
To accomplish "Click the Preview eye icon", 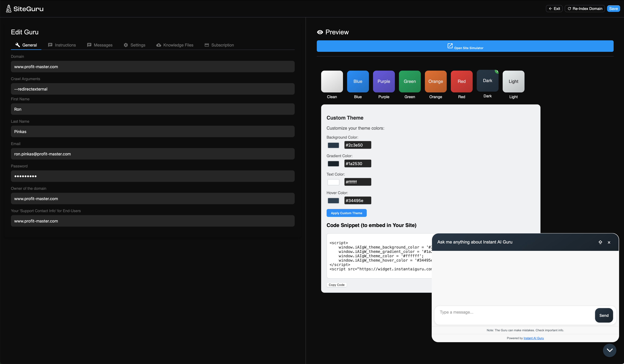I will coord(320,32).
